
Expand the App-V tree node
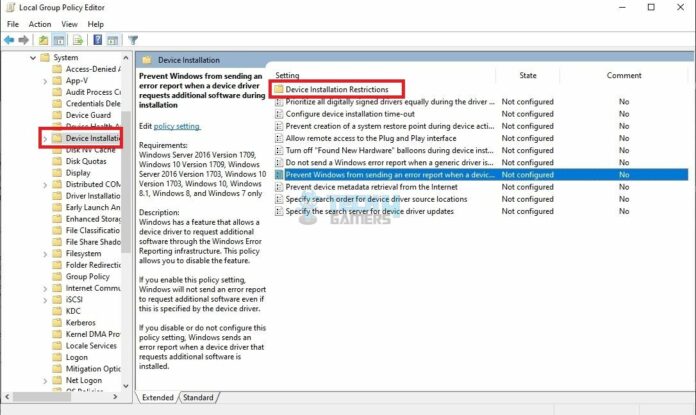pos(45,81)
